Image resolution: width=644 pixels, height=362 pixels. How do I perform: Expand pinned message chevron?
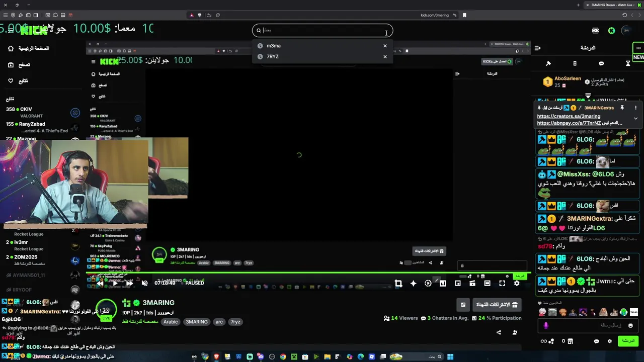[635, 119]
